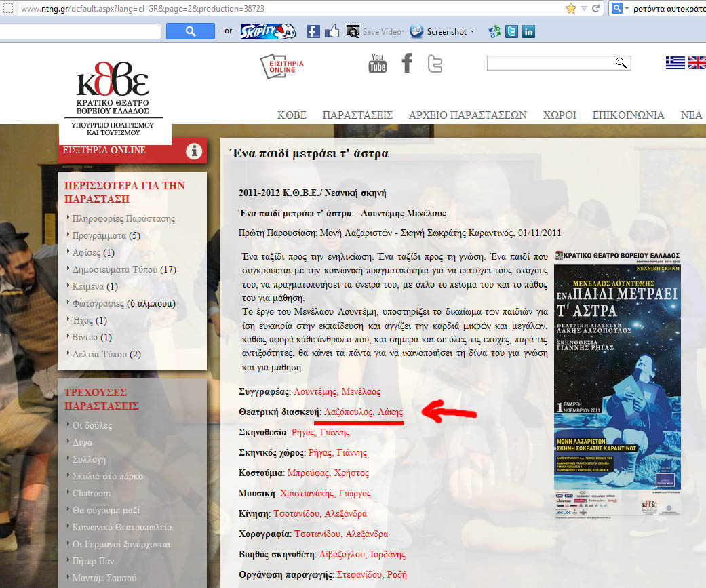
Task: Click the browser address bar URL
Action: pos(142,9)
